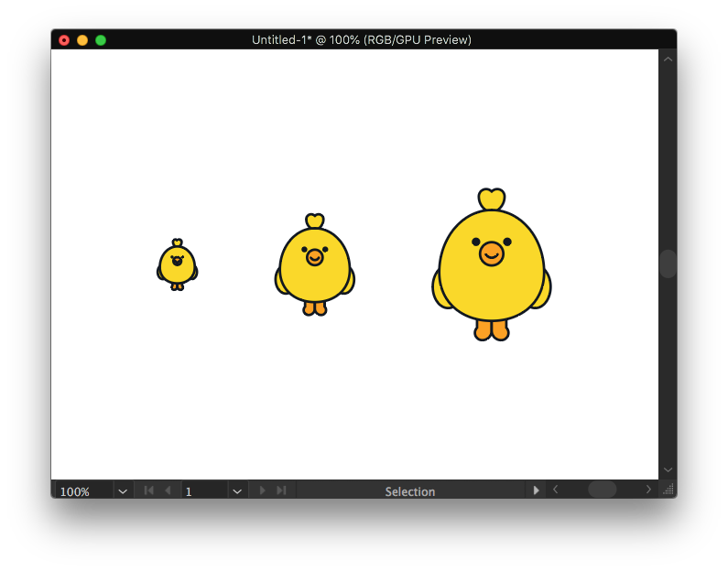Open the status bar options arrow

coord(536,490)
